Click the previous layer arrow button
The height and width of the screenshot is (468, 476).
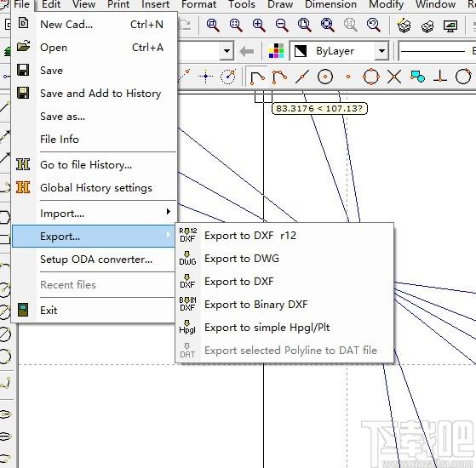point(246,51)
